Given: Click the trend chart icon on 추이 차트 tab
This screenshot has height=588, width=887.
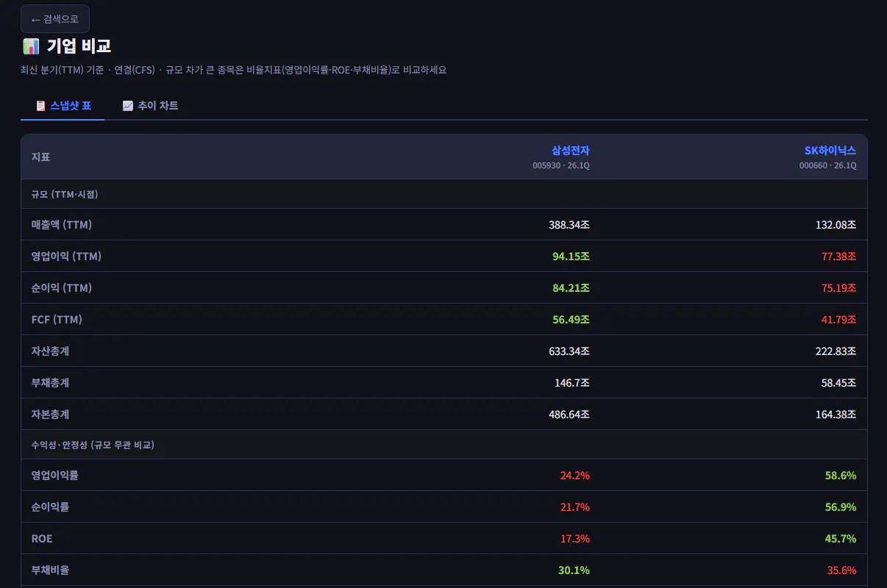Looking at the screenshot, I should tap(128, 106).
